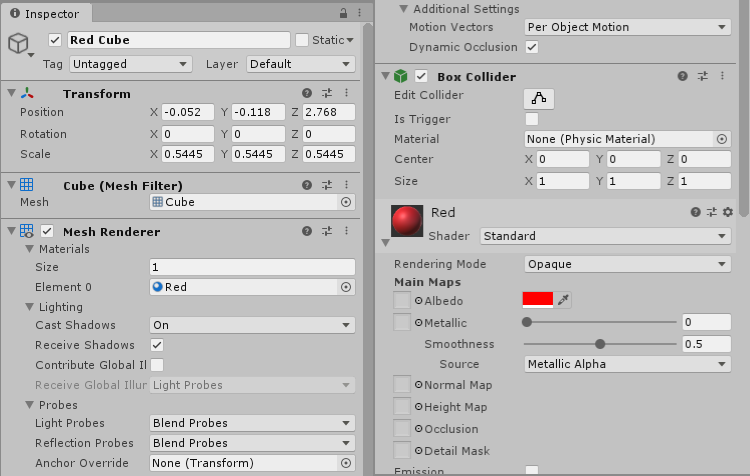The width and height of the screenshot is (750, 476).
Task: Toggle Dynamic Occlusion checkbox
Action: coord(532,47)
